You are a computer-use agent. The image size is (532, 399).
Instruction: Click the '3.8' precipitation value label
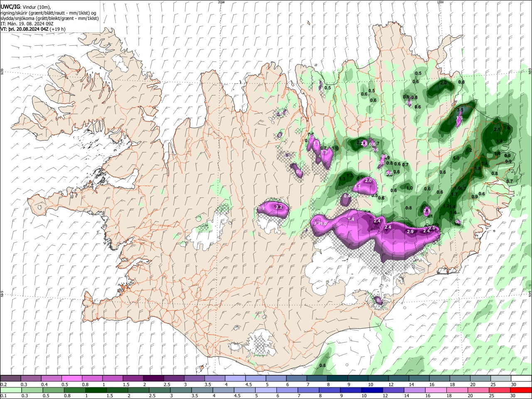pyautogui.click(x=414, y=97)
